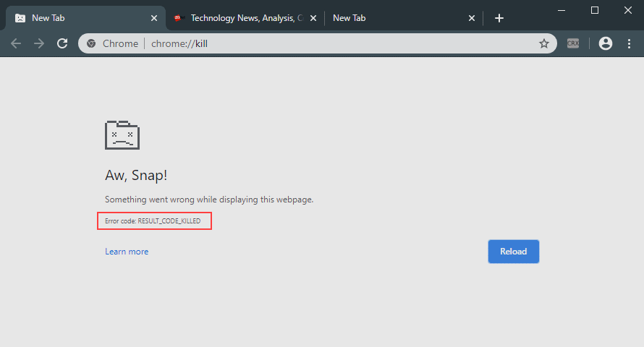The width and height of the screenshot is (644, 347).
Task: Open a new tab with the plus button
Action: click(x=499, y=18)
